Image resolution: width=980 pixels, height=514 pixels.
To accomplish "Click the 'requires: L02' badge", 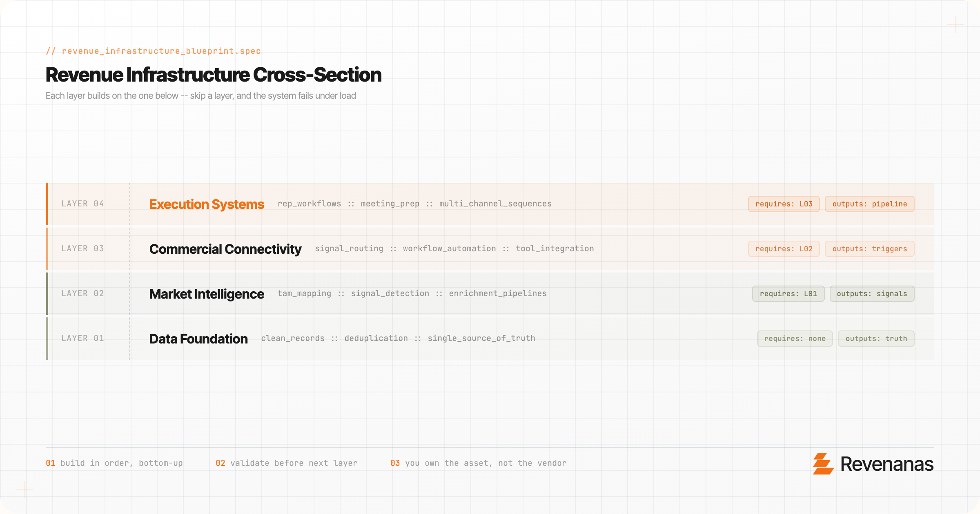I will tap(784, 249).
